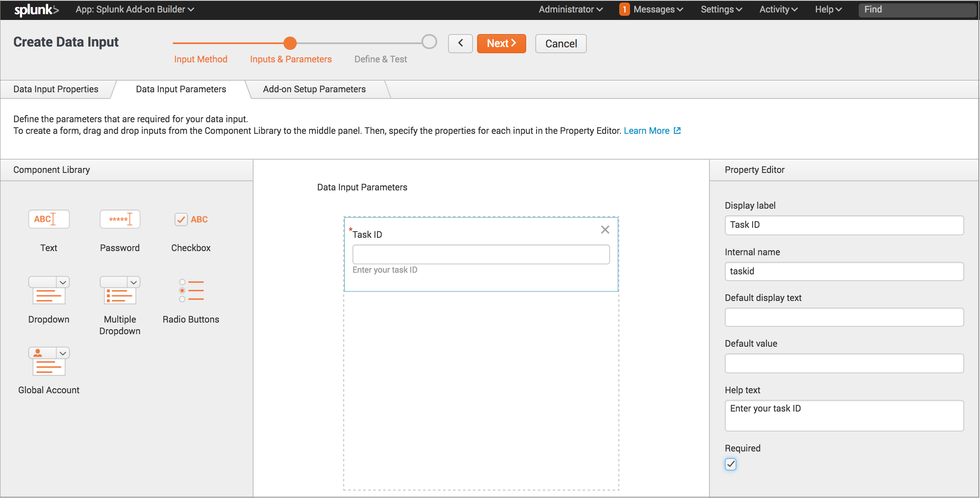The width and height of the screenshot is (980, 498).
Task: Click the external link icon beside Learn More
Action: tap(677, 131)
